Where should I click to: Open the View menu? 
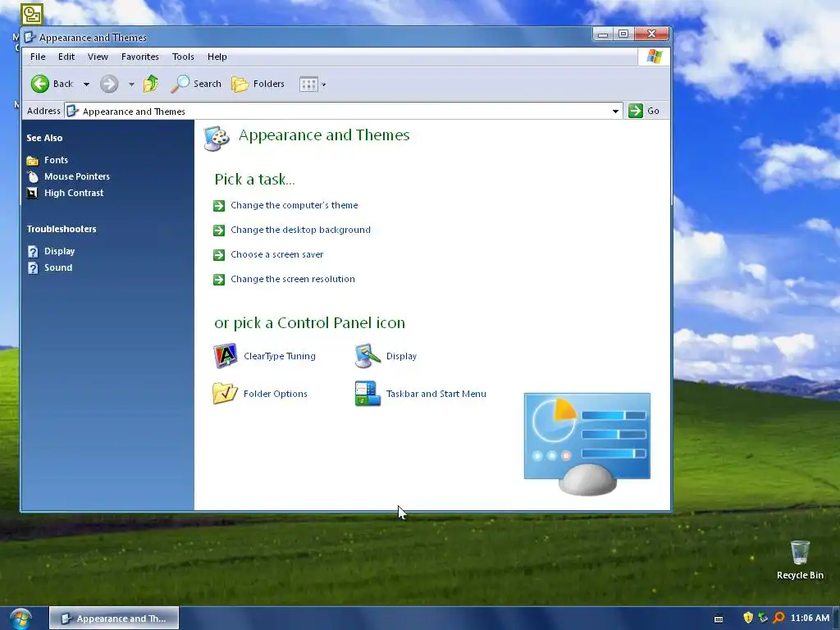98,57
